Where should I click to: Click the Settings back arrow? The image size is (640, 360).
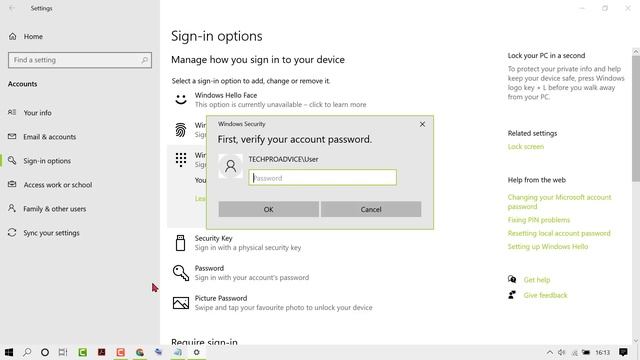(x=12, y=8)
